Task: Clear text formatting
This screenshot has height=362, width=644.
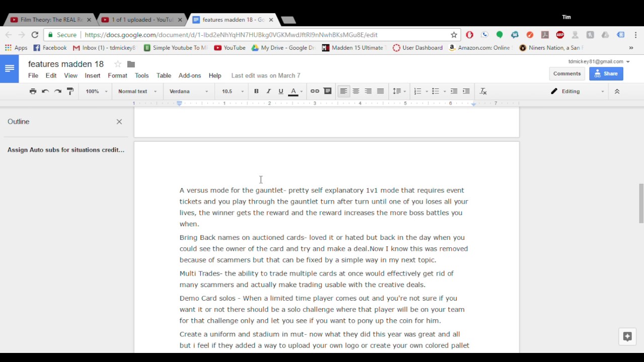Action: pos(484,91)
